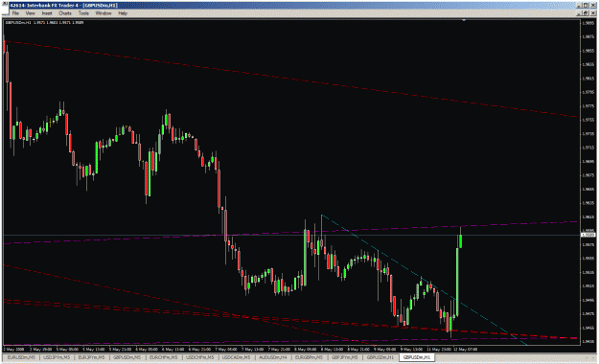
Task: Click the '7 May 05:00' time axis label
Action: pos(226,349)
